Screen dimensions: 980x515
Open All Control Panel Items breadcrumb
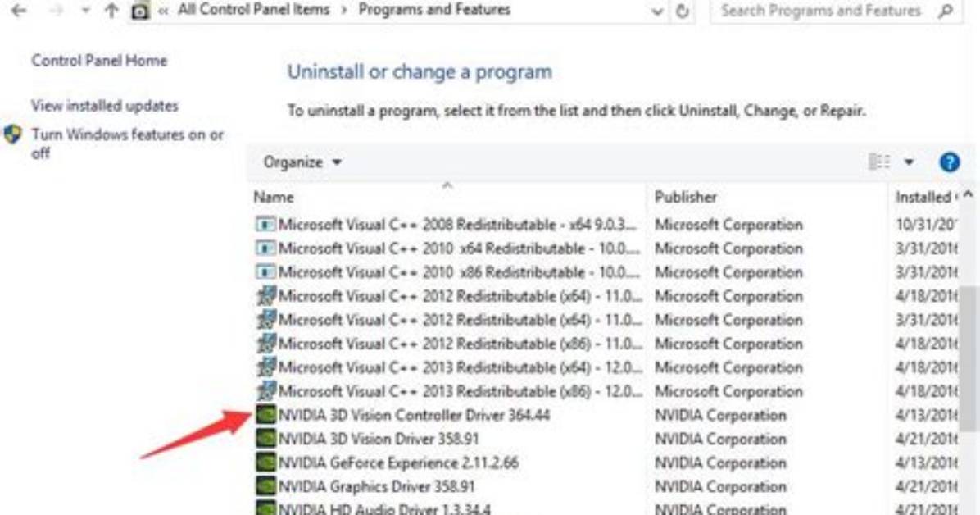coord(253,9)
